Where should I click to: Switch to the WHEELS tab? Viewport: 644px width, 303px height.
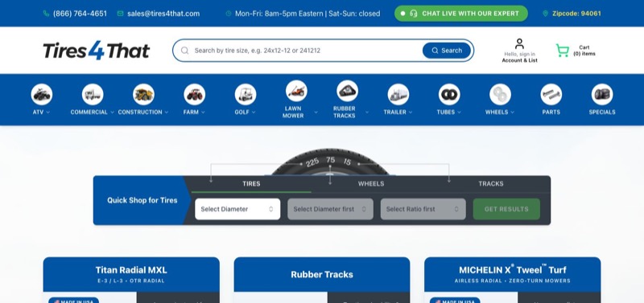371,184
